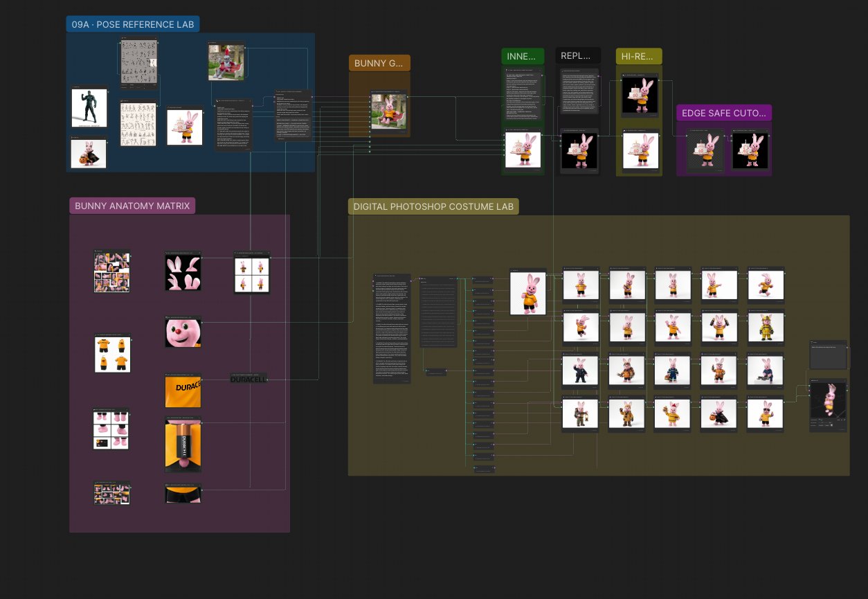Image resolution: width=868 pixels, height=599 pixels.
Task: Click caped pumpkin bunny output in Costume Lab
Action: (719, 414)
